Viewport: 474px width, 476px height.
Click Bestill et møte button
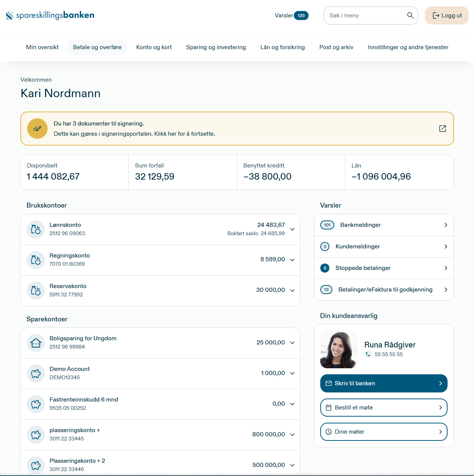coord(384,408)
